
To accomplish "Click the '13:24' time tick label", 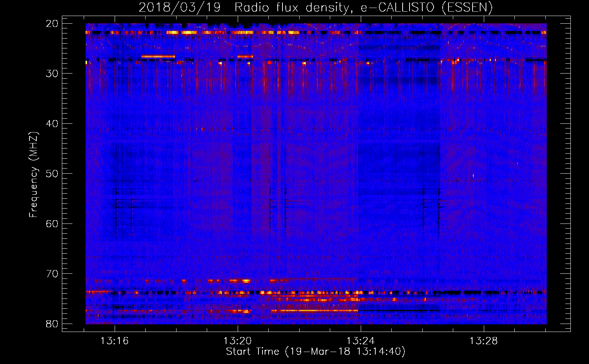I will [360, 341].
